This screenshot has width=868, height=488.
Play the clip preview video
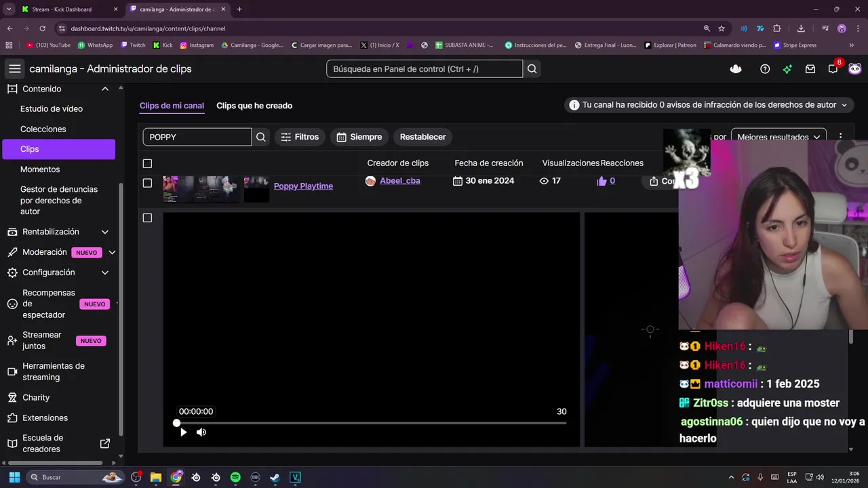coord(183,432)
